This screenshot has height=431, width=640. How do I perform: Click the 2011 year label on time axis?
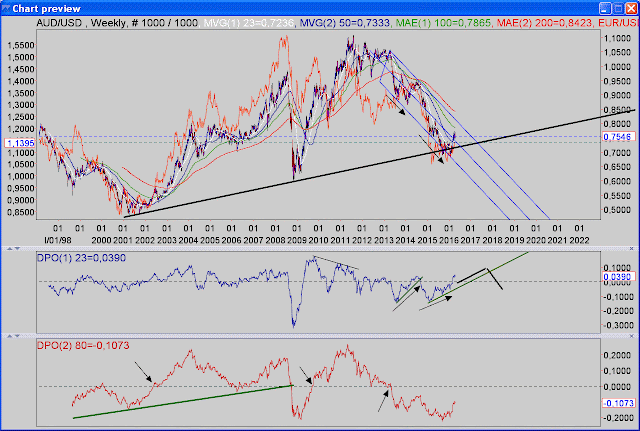pyautogui.click(x=340, y=240)
